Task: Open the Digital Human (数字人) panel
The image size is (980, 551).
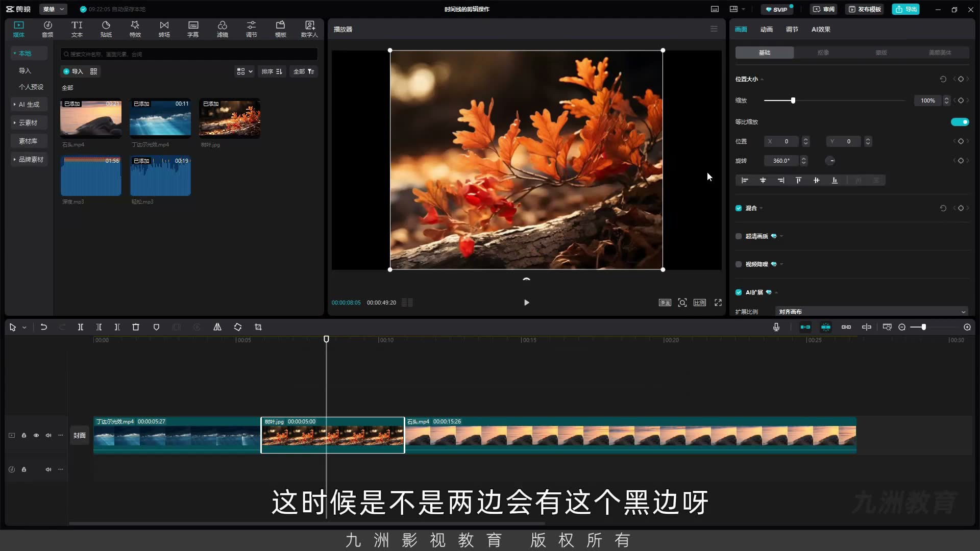Action: [309, 29]
